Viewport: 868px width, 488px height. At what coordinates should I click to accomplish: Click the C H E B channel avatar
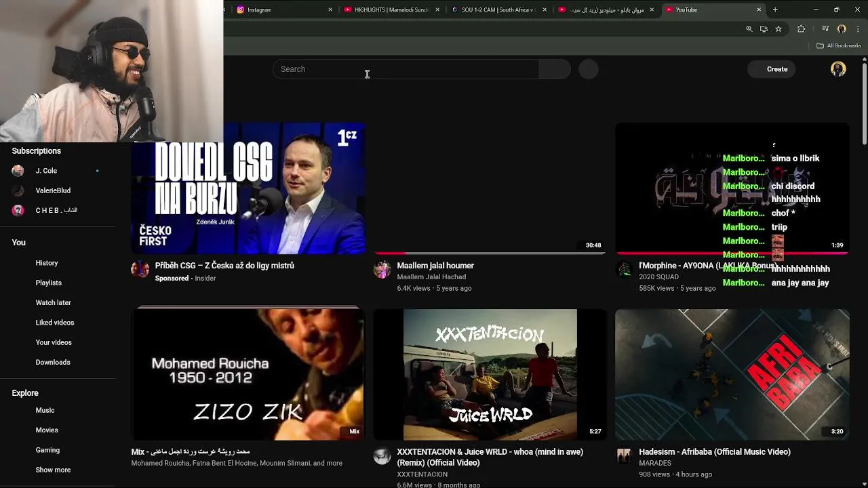point(18,210)
